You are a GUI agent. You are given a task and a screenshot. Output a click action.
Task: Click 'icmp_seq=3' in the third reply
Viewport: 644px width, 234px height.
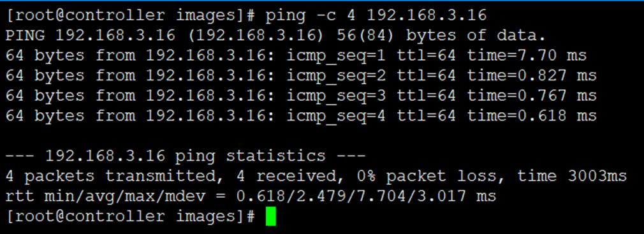pyautogui.click(x=335, y=96)
